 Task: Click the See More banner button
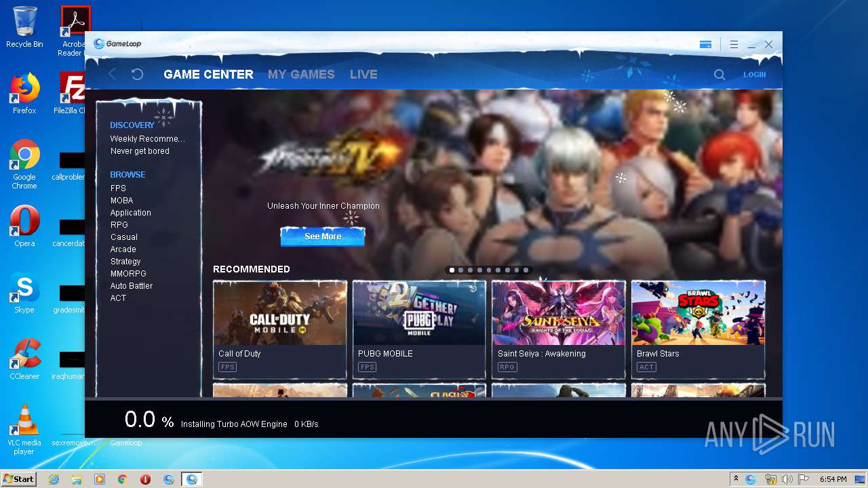click(323, 237)
